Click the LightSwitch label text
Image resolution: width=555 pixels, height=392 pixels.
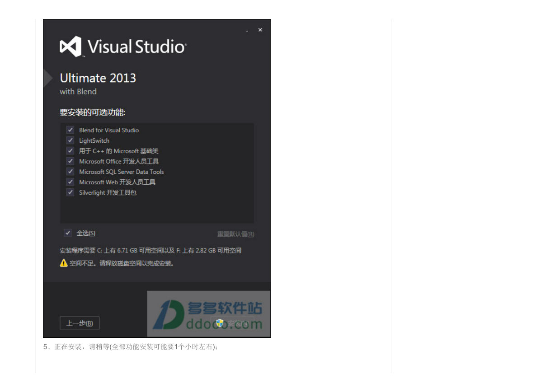pyautogui.click(x=94, y=140)
